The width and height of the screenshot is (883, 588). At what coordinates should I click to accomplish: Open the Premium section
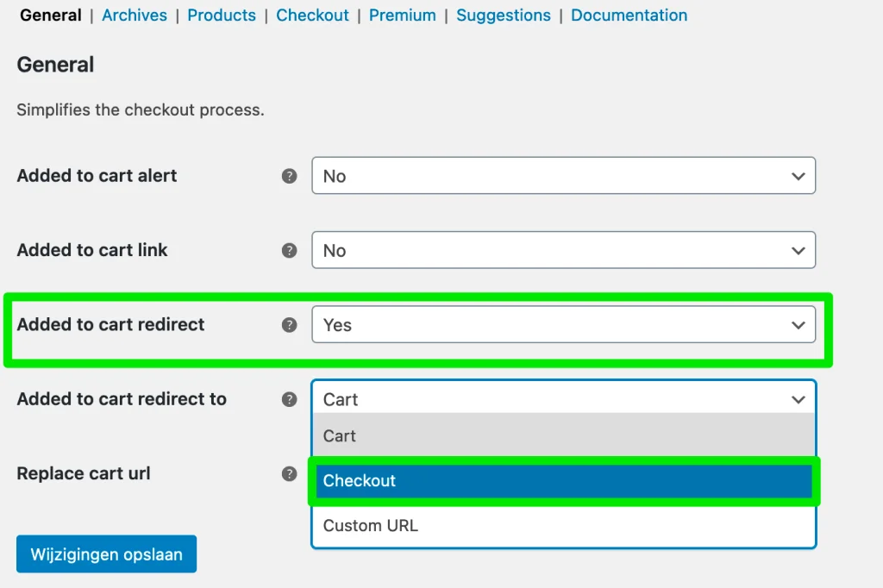(402, 15)
